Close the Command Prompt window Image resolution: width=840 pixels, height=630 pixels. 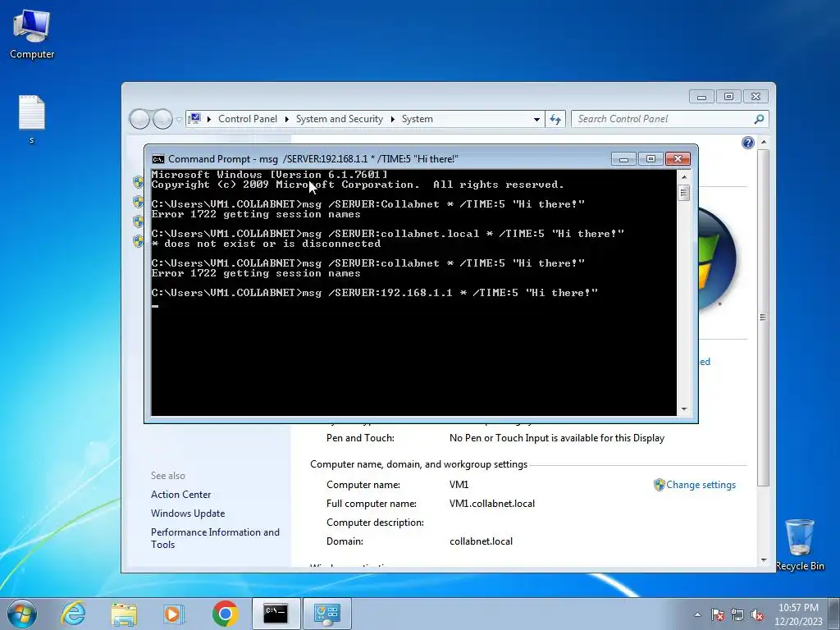[678, 159]
